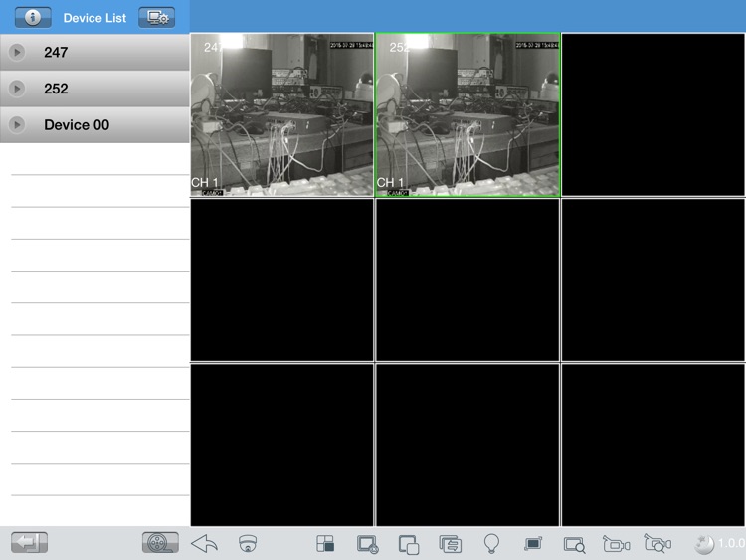Start video recording camera icon
This screenshot has width=746, height=560.
click(616, 544)
